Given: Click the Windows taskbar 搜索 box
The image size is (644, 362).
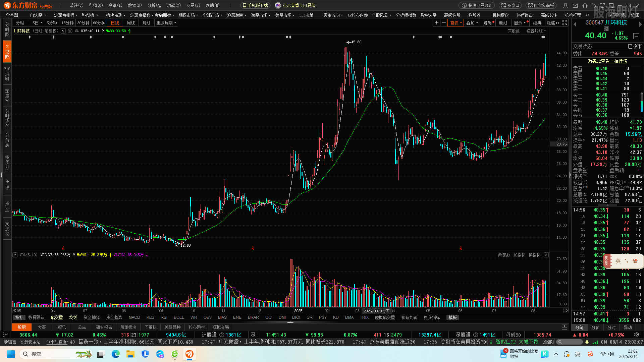Looking at the screenshot, I should pos(55,354).
